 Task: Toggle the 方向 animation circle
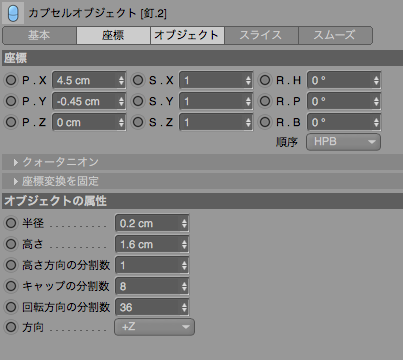[x=11, y=327]
